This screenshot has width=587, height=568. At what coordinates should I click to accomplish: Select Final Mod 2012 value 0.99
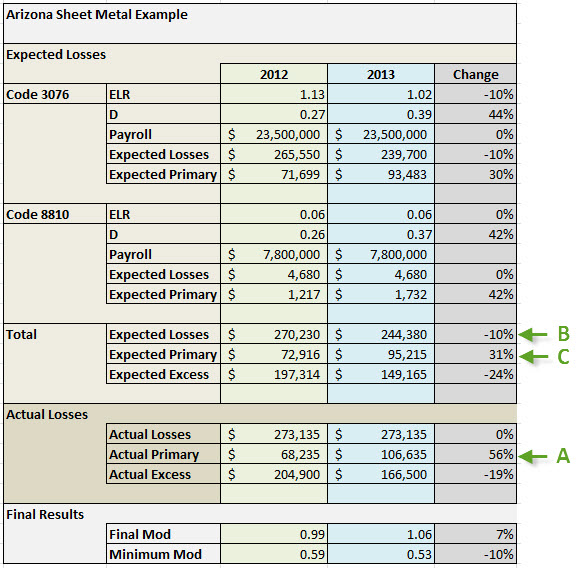pos(274,534)
